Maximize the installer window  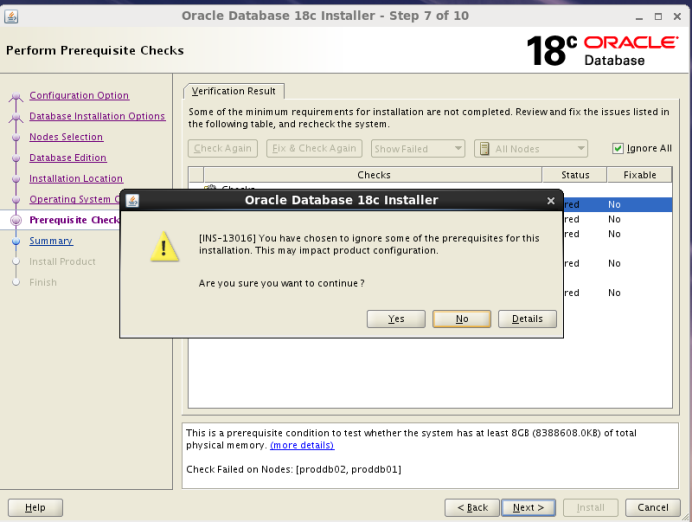[658, 17]
